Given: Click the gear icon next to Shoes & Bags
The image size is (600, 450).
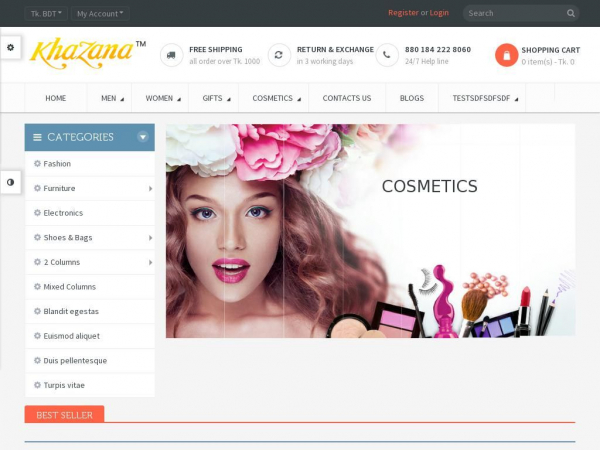Looking at the screenshot, I should pyautogui.click(x=37, y=237).
